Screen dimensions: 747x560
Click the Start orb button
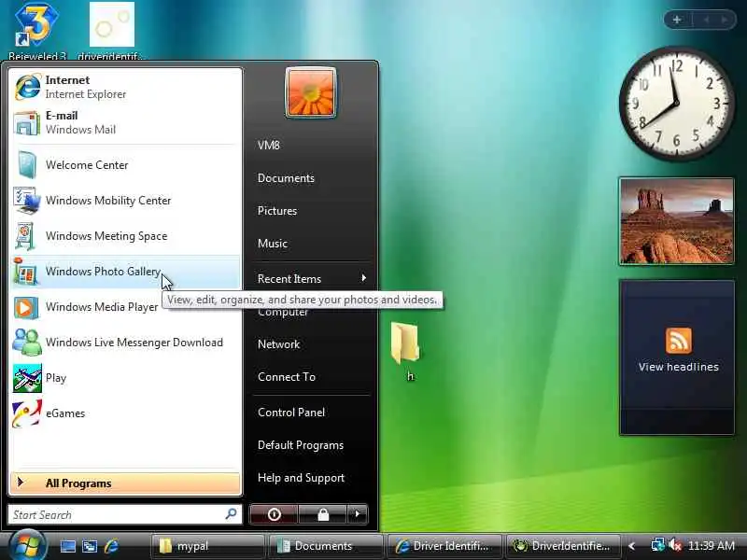27,546
